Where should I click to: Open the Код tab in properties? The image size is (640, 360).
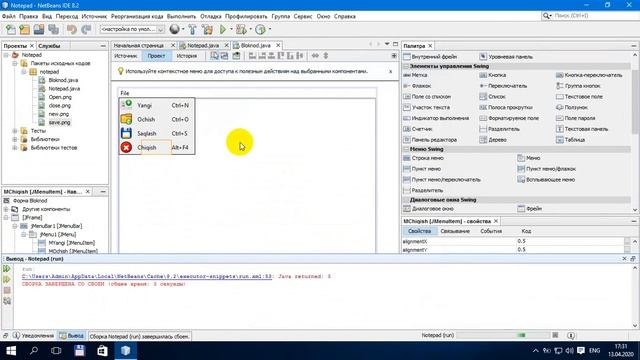point(526,231)
